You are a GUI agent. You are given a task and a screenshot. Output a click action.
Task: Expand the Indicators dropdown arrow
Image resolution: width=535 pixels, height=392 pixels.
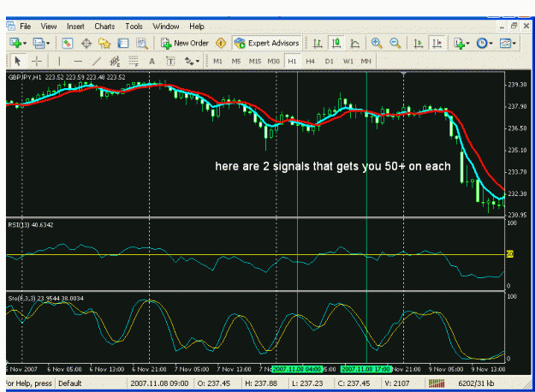pos(467,44)
